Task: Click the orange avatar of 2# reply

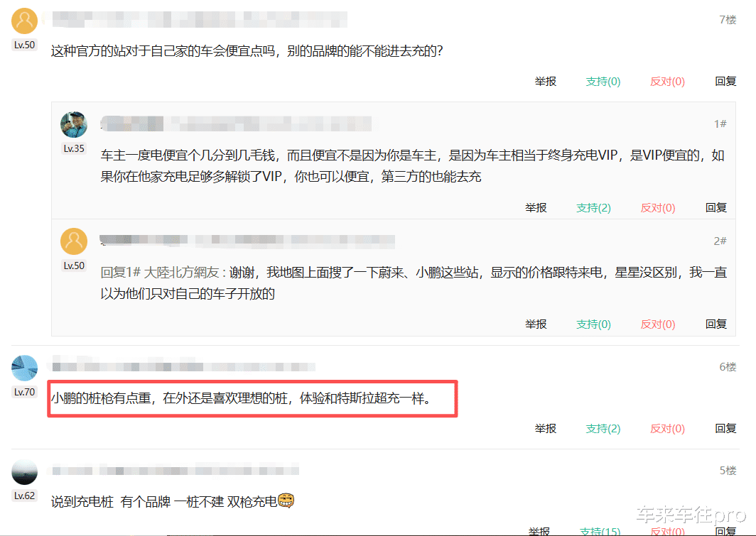Action: coord(74,241)
